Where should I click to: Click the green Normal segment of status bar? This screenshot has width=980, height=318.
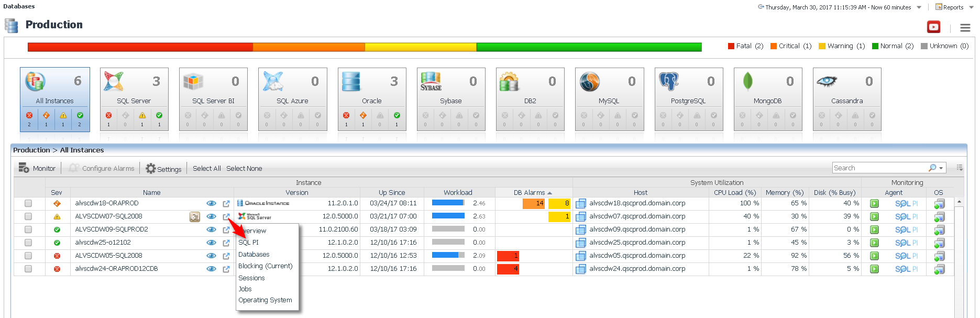tap(589, 47)
